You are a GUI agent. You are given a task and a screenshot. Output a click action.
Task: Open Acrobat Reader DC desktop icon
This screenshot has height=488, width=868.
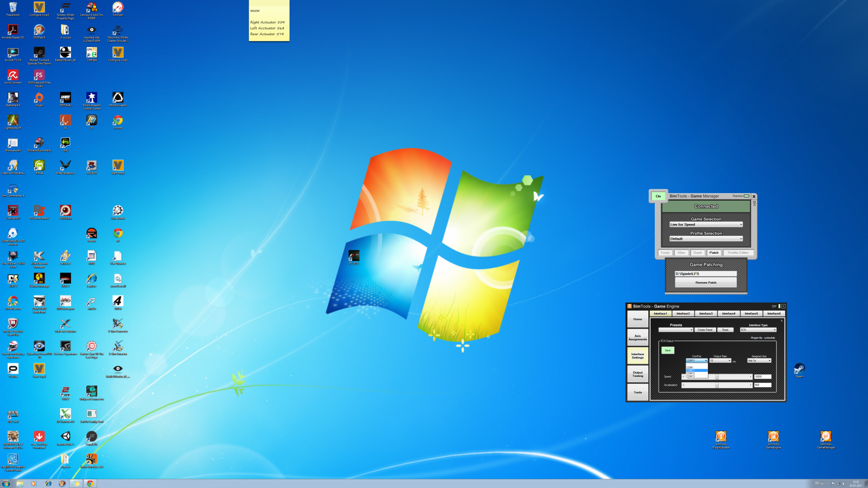point(13,31)
